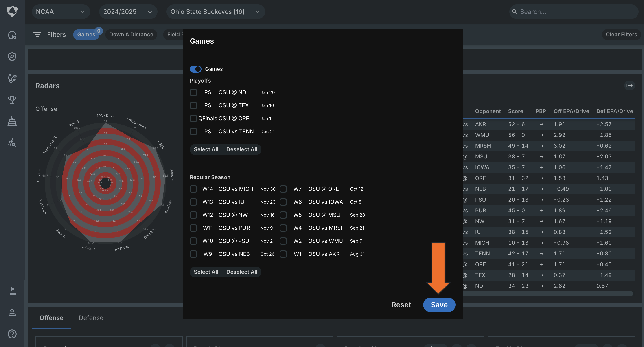Click the Clear Filters button
644x347 pixels.
pyautogui.click(x=621, y=35)
